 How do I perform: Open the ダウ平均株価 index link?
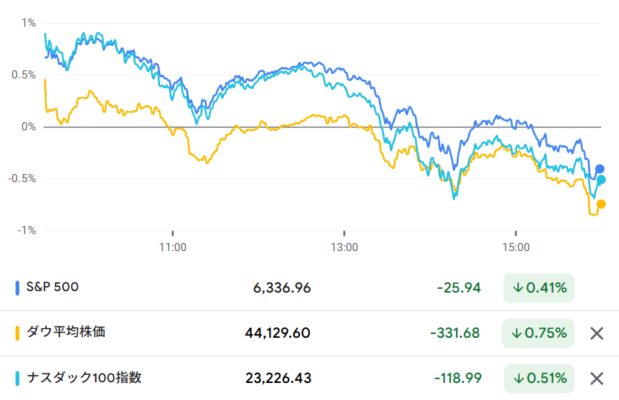[66, 332]
